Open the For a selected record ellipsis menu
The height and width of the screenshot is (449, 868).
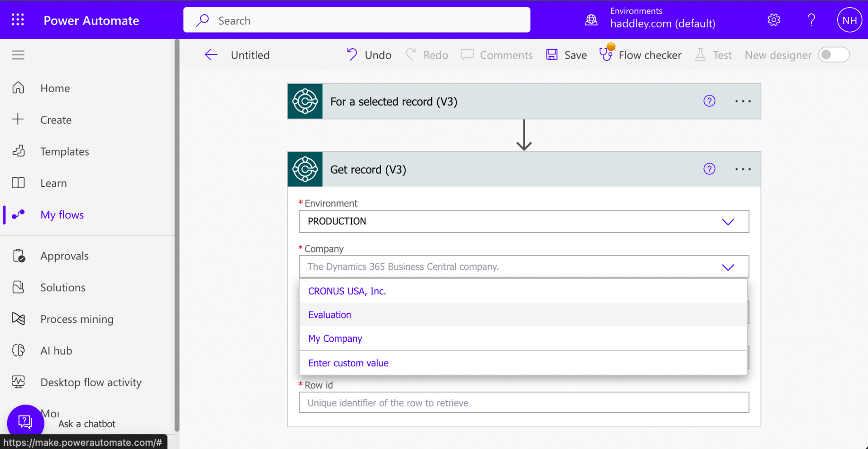click(x=743, y=101)
